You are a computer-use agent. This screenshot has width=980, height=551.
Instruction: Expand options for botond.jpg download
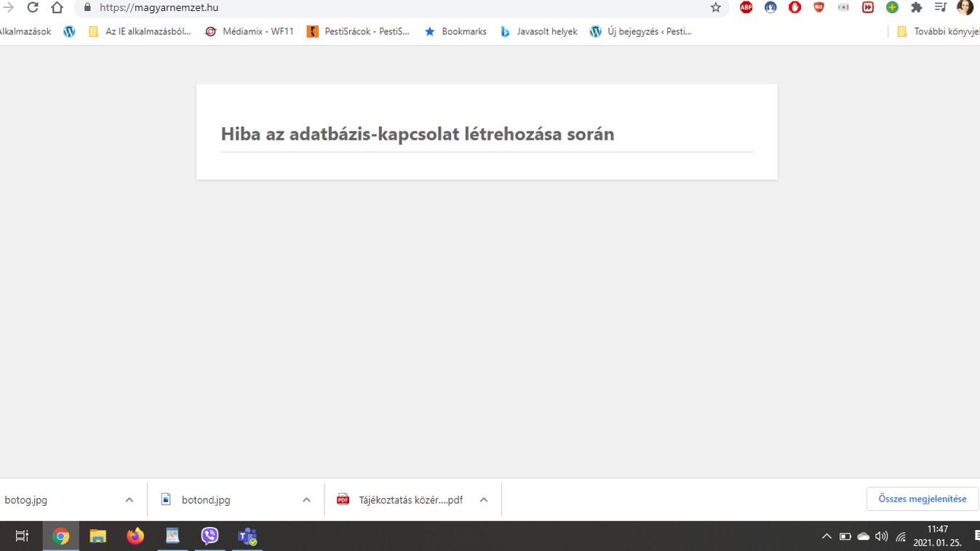pos(306,500)
